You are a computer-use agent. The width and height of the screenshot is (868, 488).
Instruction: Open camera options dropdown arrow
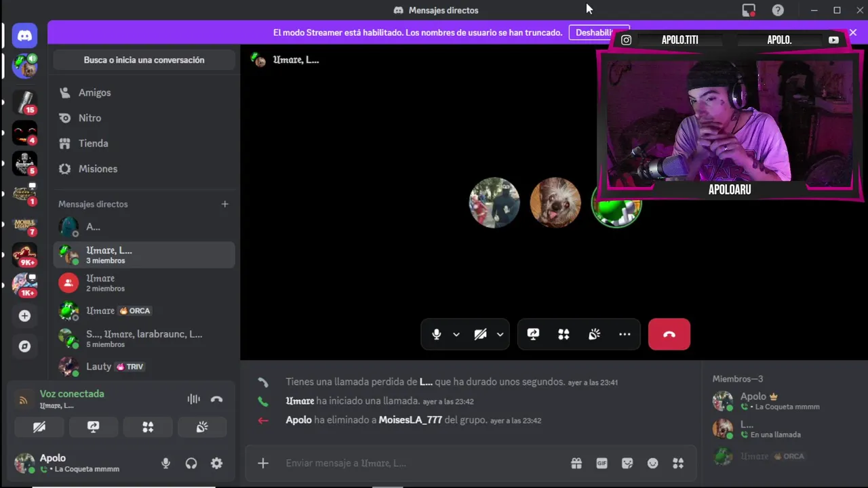(x=500, y=334)
